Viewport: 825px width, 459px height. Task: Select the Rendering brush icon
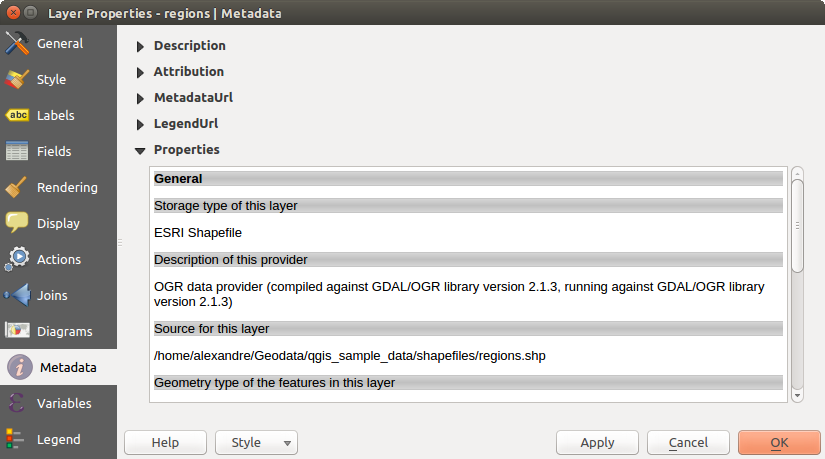[x=17, y=188]
